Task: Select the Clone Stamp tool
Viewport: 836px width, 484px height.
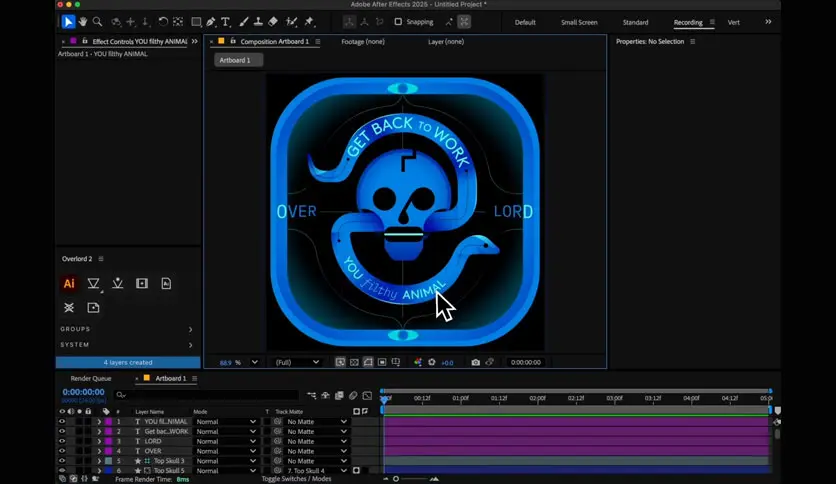Action: pos(258,22)
